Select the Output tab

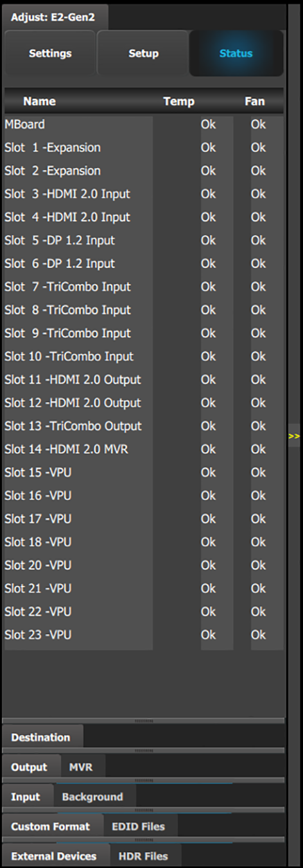[30, 767]
